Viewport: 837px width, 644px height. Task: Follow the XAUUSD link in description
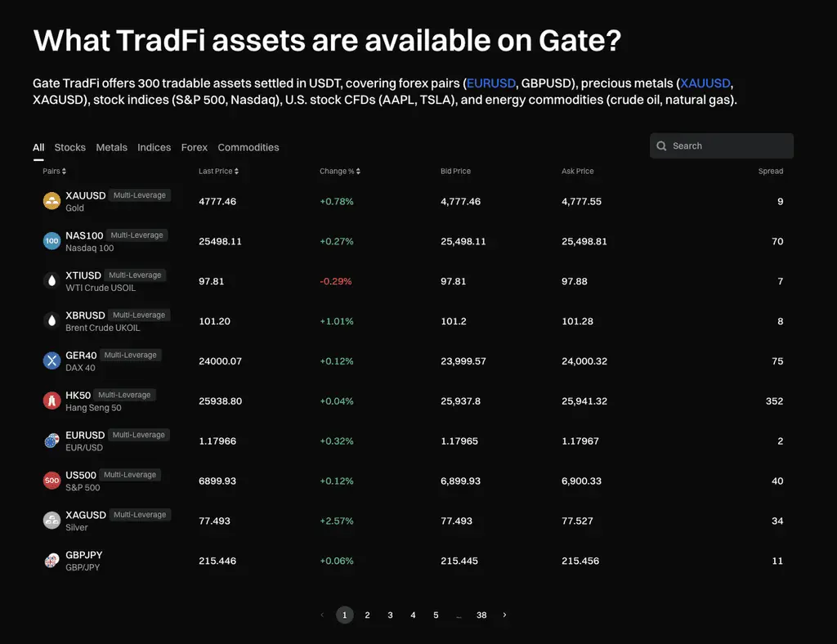pos(705,83)
